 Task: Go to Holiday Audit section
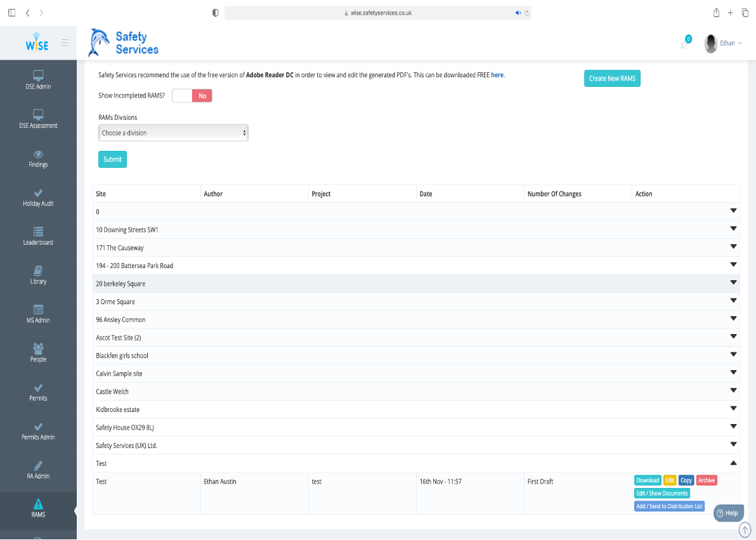point(38,198)
